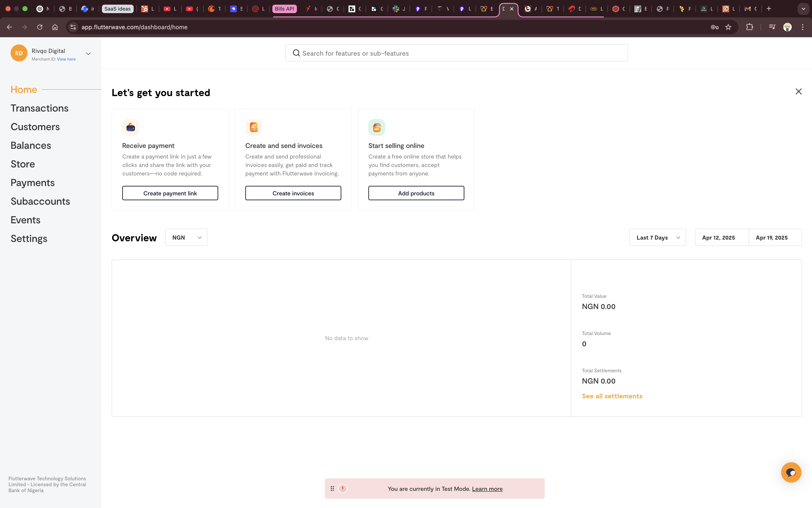Bookmark this page with the star icon

click(728, 27)
